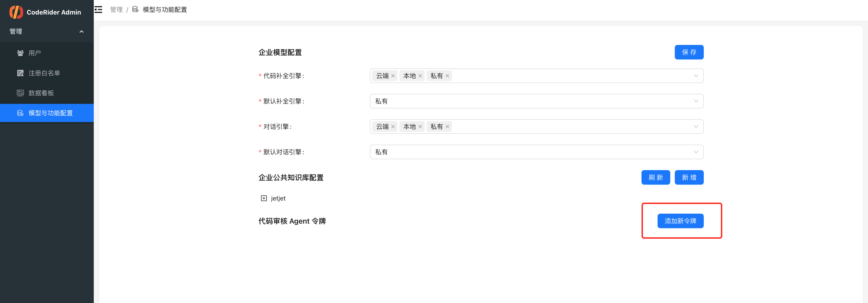This screenshot has width=868, height=303.
Task: Remove 私有 tag from 对话引擎
Action: point(448,127)
